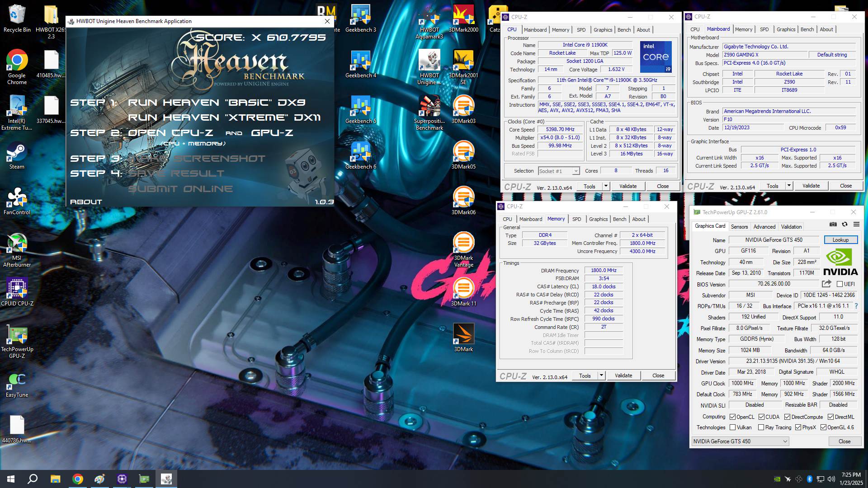This screenshot has width=868, height=488.
Task: Open EasyTune desktop shortcut
Action: point(17,385)
